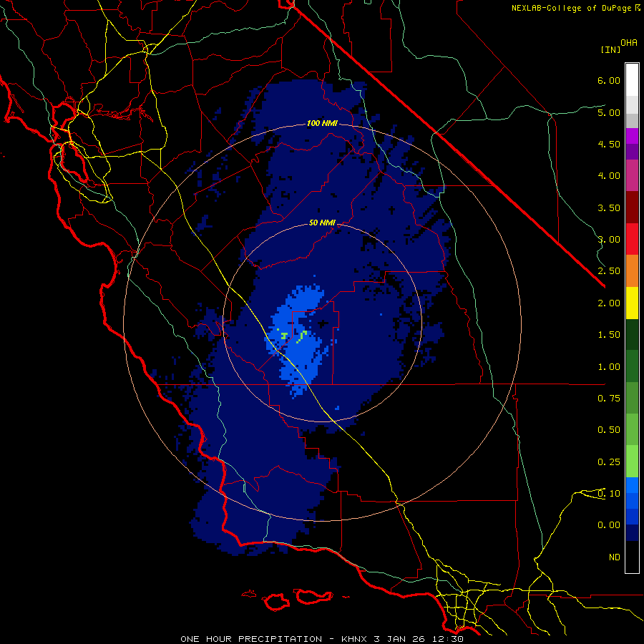Select the 4.00 legend value
The width and height of the screenshot is (644, 644).
tap(609, 175)
